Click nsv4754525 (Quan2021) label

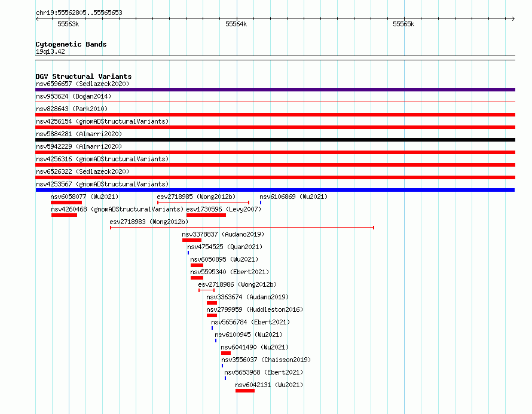click(225, 247)
